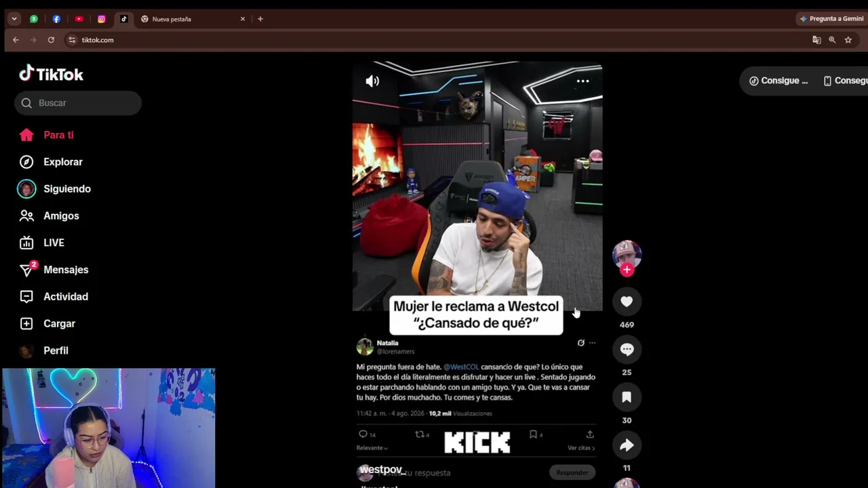Screen dimensions: 868x488
Task: Switch to the Nueva pestaña tab
Action: click(x=193, y=19)
